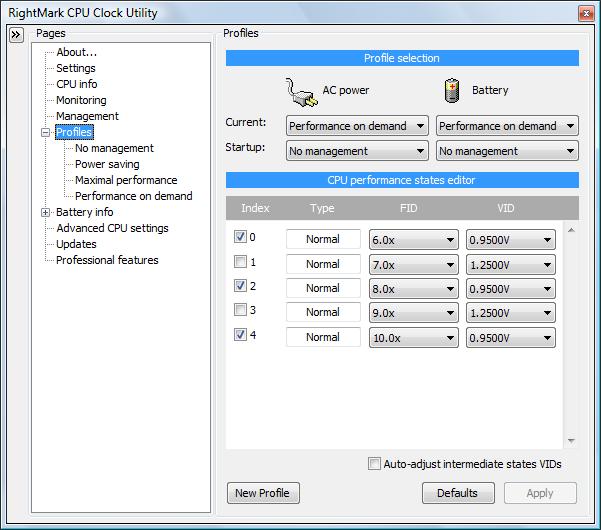601x530 pixels.
Task: Open the 10.0x FID dropdown
Action: click(x=414, y=338)
